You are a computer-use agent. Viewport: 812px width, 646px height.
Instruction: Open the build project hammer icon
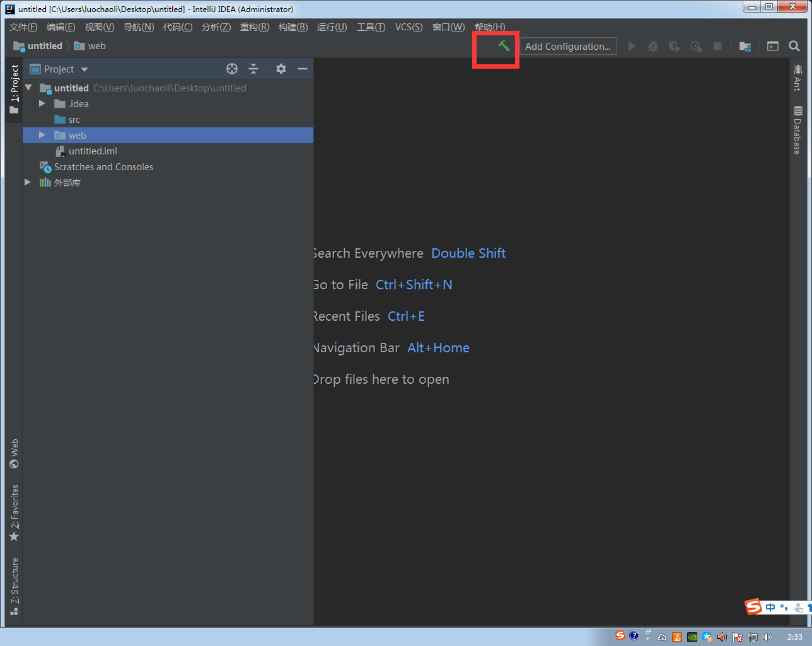502,45
